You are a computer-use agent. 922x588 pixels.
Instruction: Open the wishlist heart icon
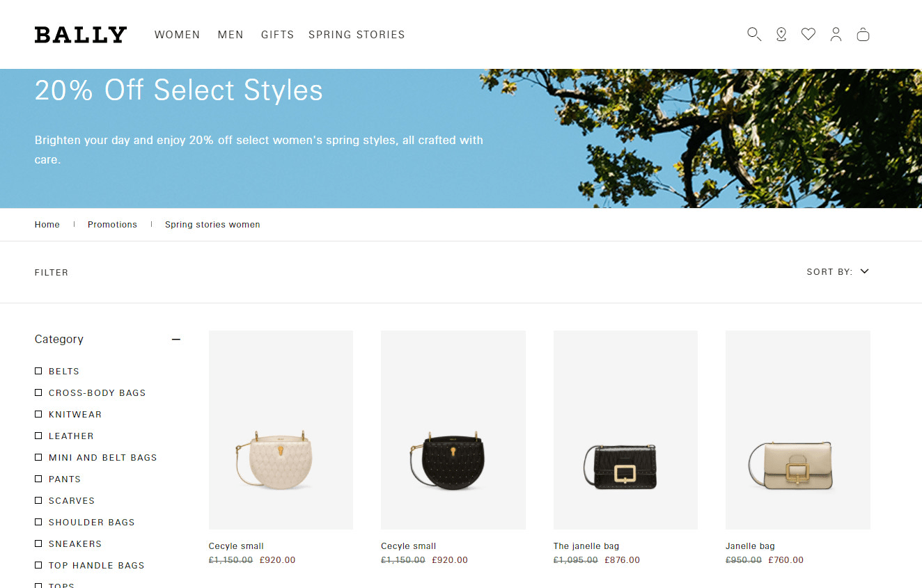pyautogui.click(x=808, y=34)
